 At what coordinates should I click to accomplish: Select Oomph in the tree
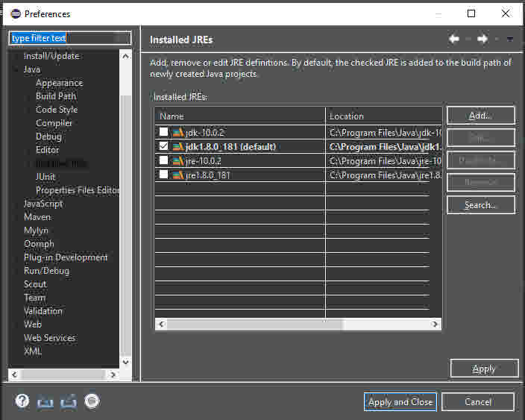pos(39,244)
